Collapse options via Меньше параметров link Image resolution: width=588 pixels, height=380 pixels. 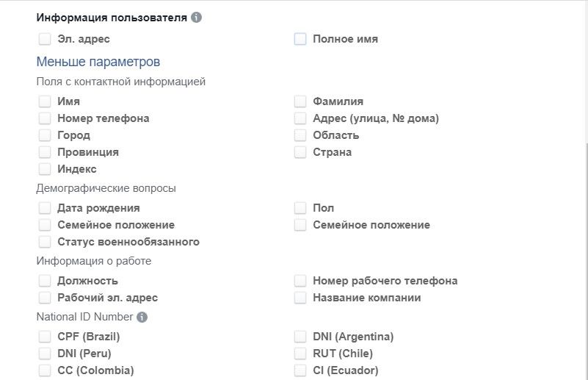coord(98,62)
